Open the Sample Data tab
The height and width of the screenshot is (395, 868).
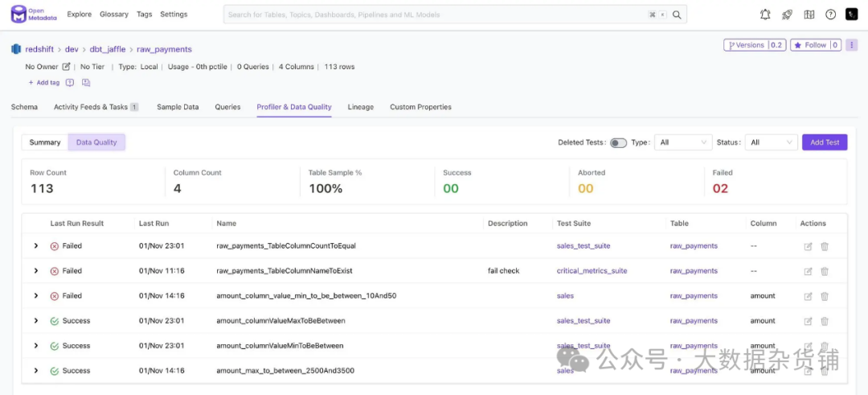[178, 107]
